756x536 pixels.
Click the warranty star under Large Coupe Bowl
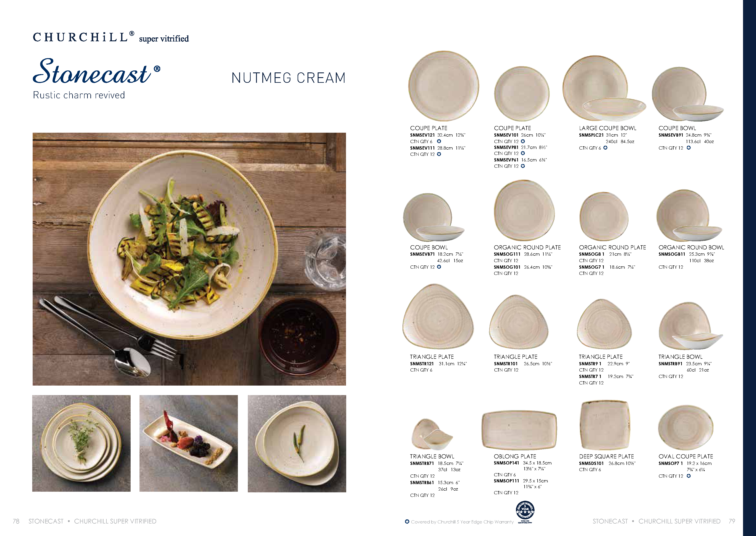coord(605,148)
